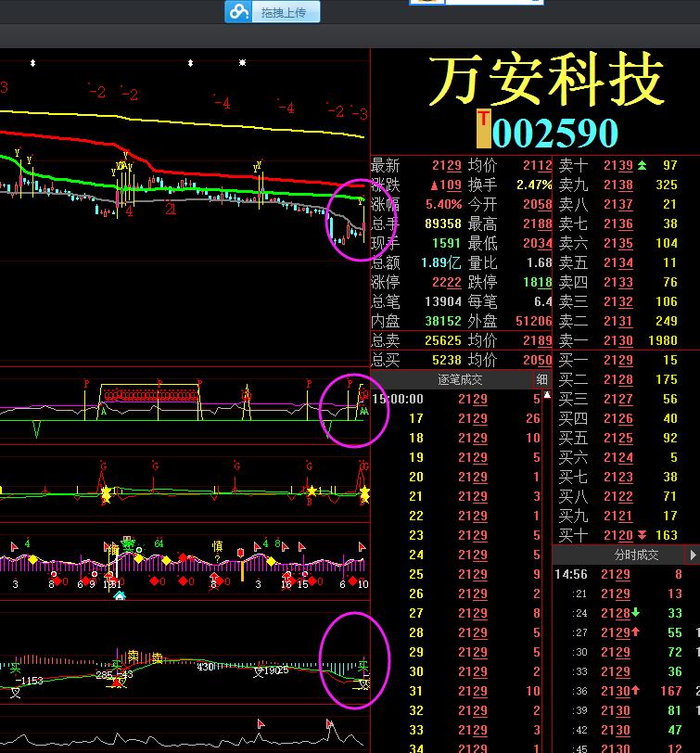Click green 买 signal at MACD right edge

pos(363,666)
